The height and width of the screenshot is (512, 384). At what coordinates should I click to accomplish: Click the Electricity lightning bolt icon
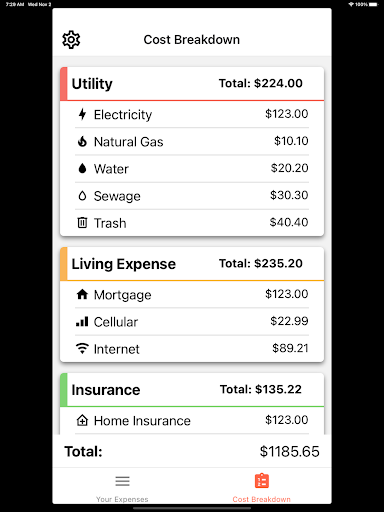82,114
